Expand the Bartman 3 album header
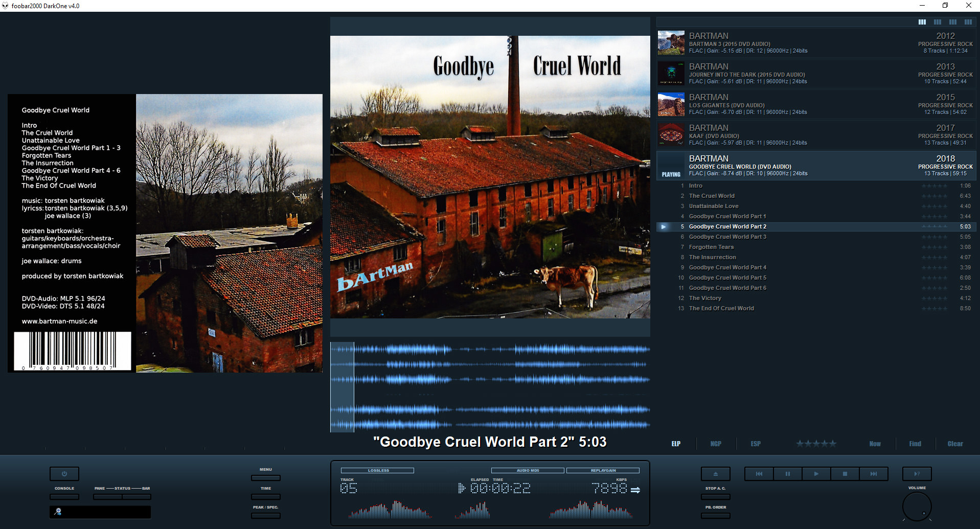 (816, 43)
